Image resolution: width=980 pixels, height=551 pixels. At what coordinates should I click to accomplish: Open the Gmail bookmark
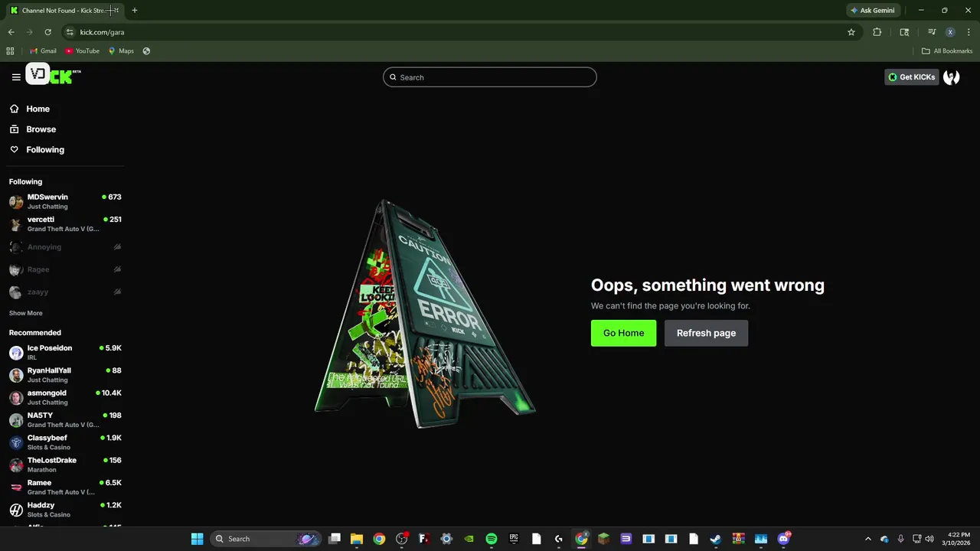[43, 51]
